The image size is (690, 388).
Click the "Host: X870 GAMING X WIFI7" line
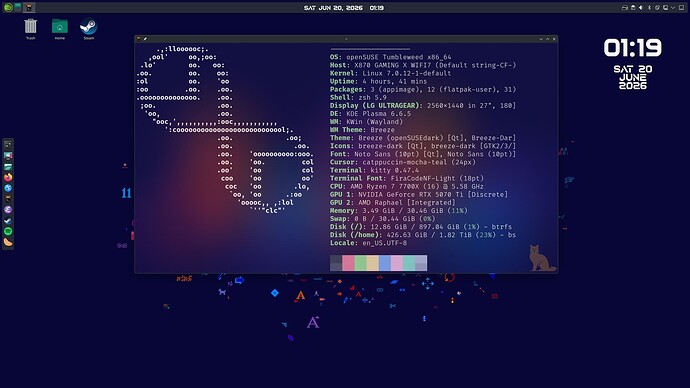423,65
